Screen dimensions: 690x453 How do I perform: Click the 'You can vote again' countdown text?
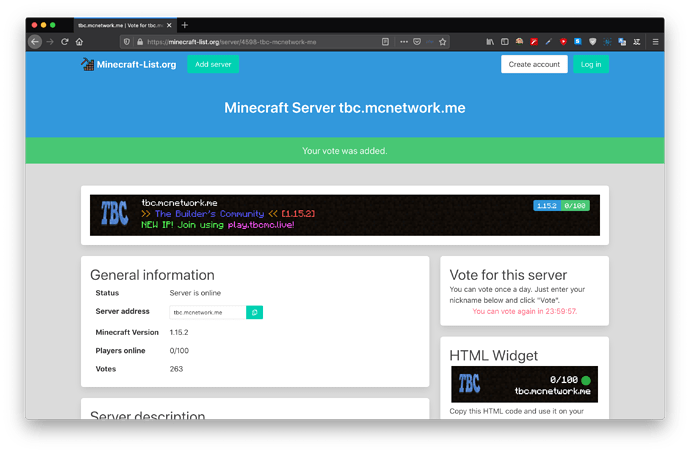[525, 311]
